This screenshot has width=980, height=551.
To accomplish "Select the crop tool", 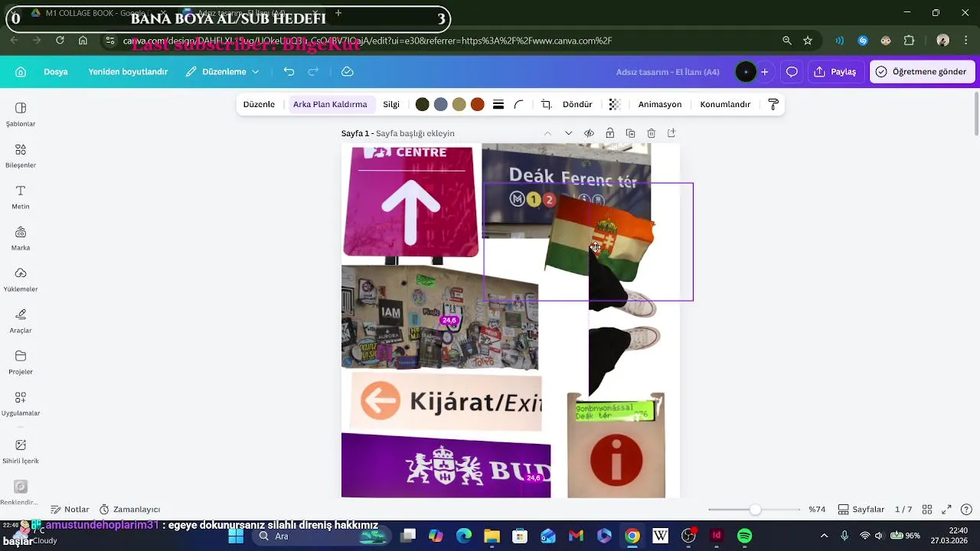I will click(x=546, y=104).
